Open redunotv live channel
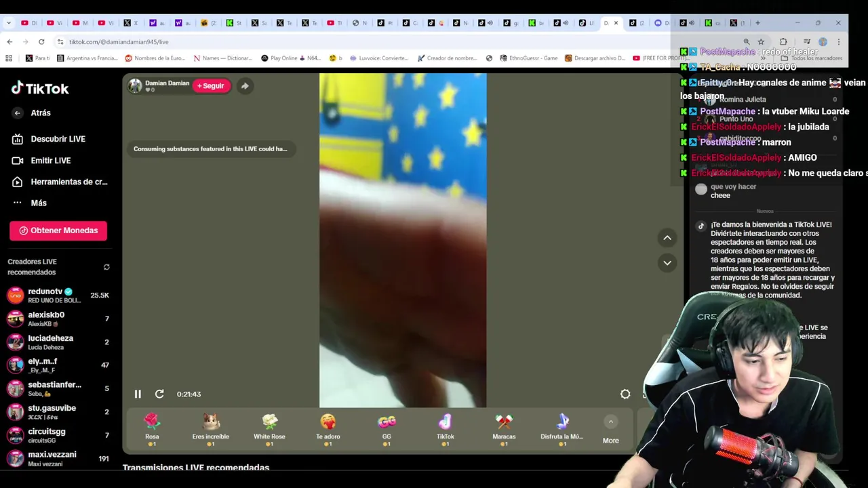 click(58, 296)
